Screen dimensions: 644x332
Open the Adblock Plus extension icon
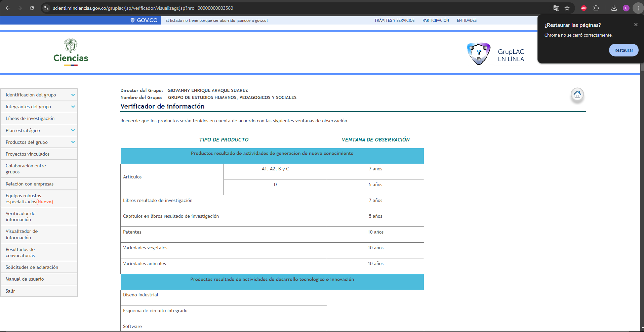pos(584,8)
